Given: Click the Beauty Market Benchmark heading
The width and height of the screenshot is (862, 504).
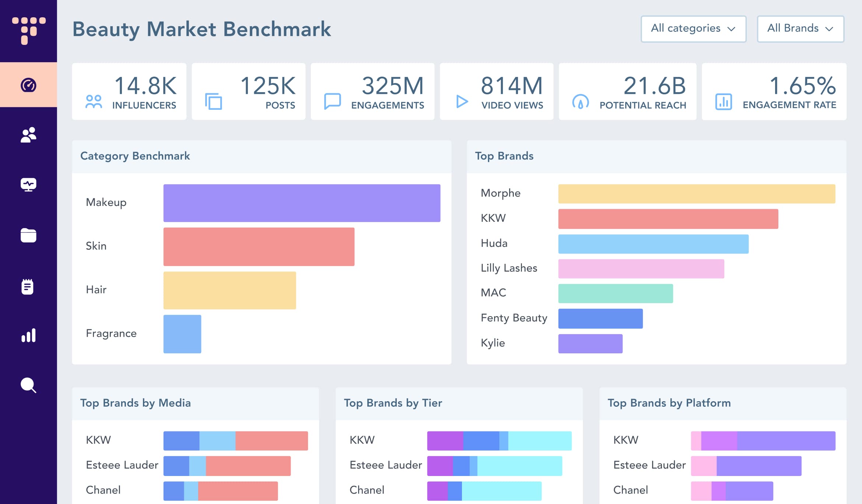Looking at the screenshot, I should [202, 29].
